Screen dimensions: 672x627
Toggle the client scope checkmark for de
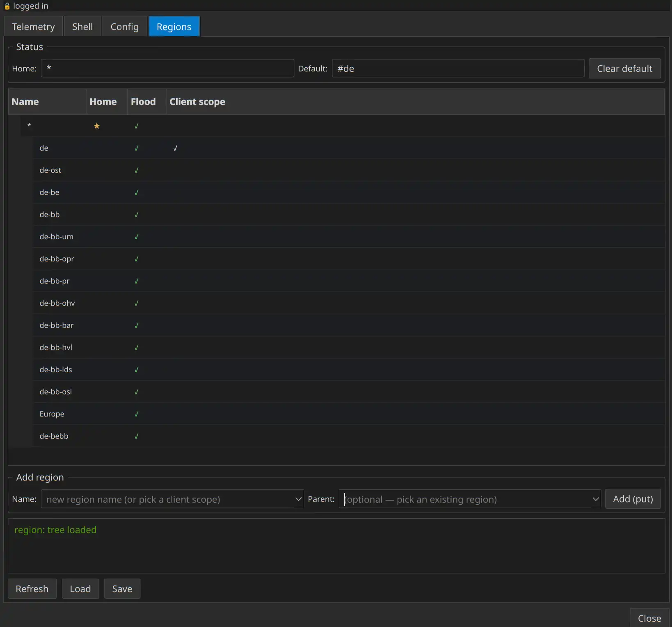pos(175,148)
